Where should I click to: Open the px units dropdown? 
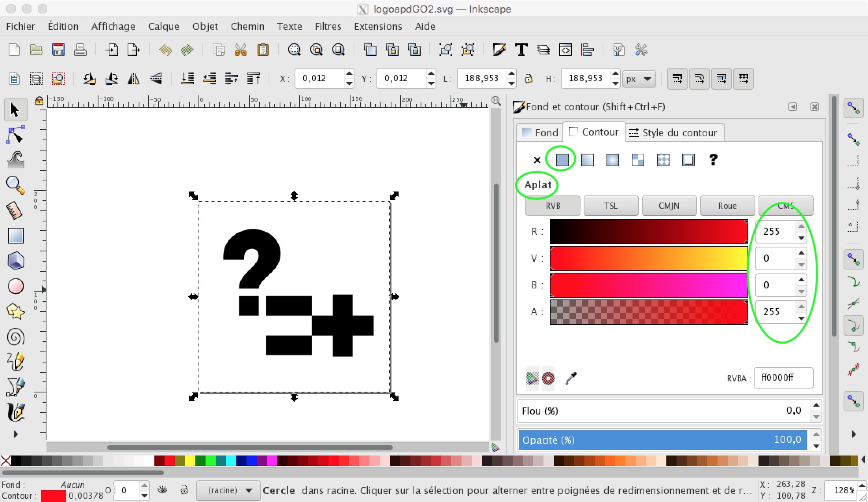tap(638, 78)
